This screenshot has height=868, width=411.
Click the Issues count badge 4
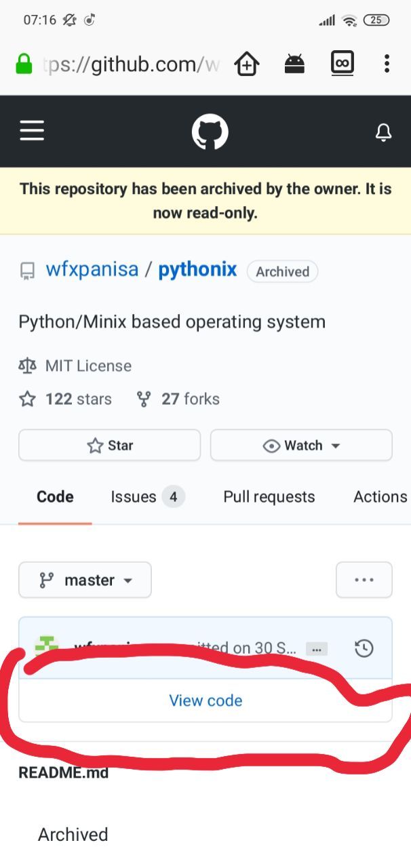coord(173,497)
